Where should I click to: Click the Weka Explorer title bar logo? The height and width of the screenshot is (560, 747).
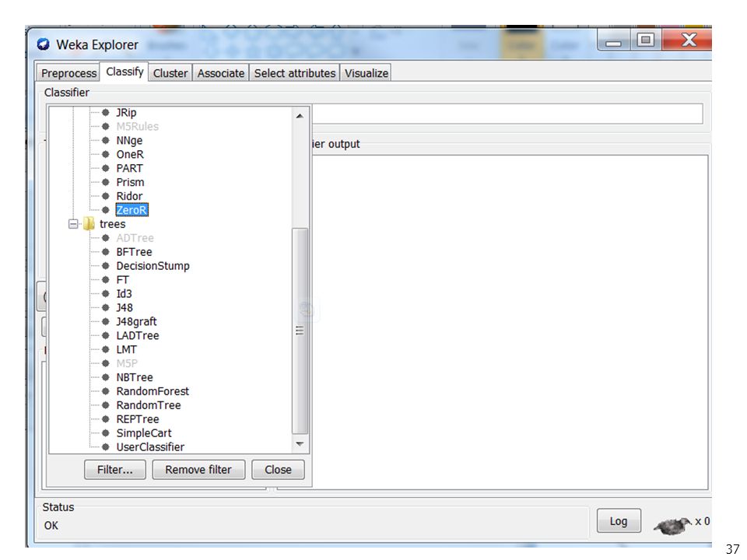point(44,44)
